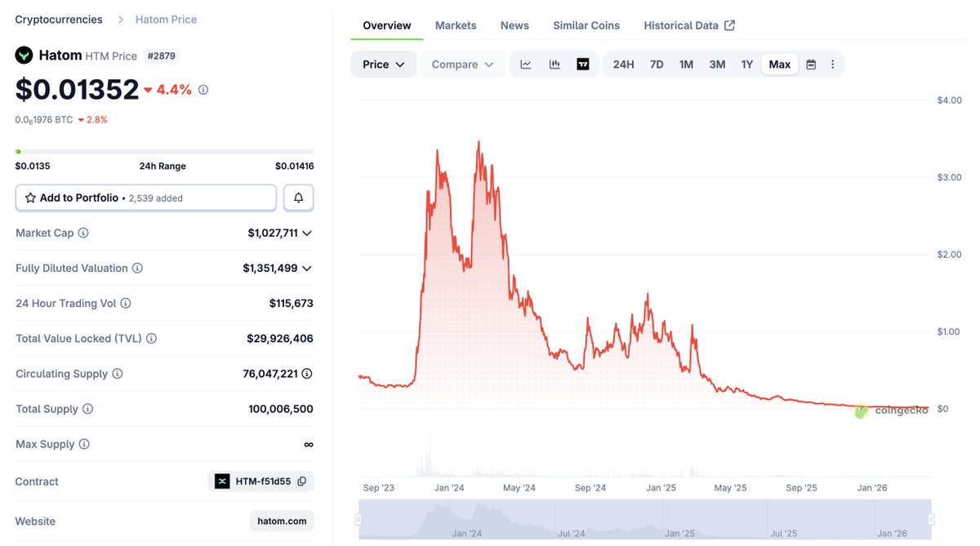Switch to the TradingView chart icon
This screenshot has height=546, width=980.
tap(583, 64)
